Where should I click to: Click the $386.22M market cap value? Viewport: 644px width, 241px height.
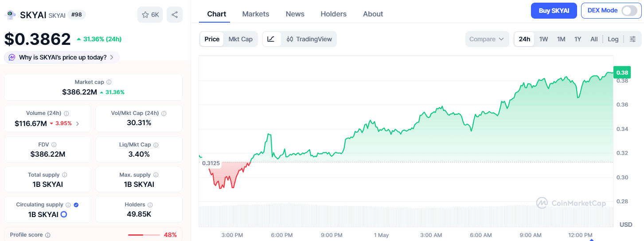79,92
